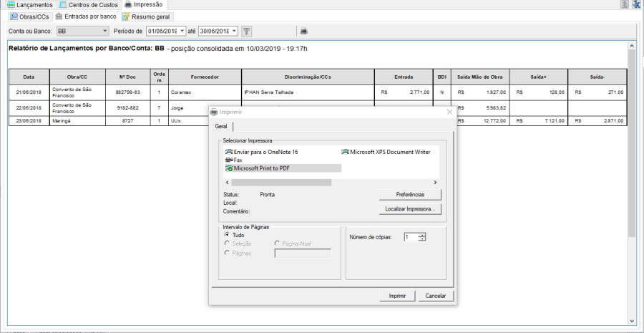The image size is (644, 333).
Task: Click the printer icon in the toolbar
Action: [303, 32]
